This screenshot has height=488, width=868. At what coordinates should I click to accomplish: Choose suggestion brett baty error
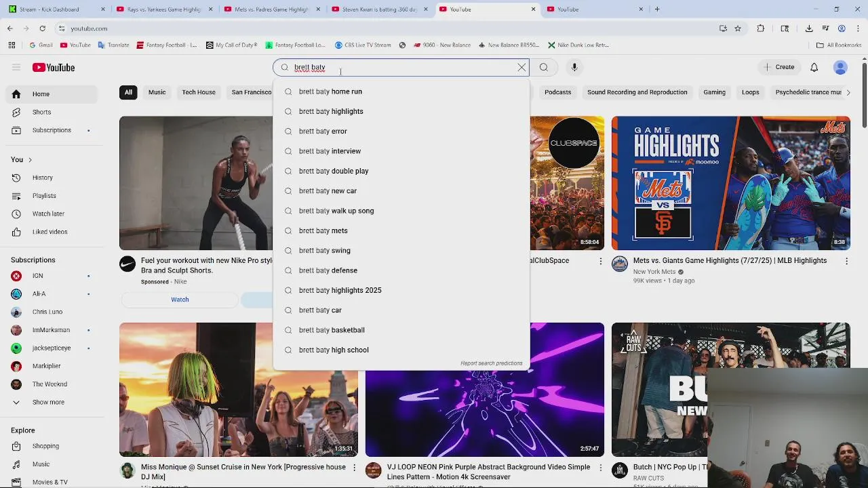401,131
